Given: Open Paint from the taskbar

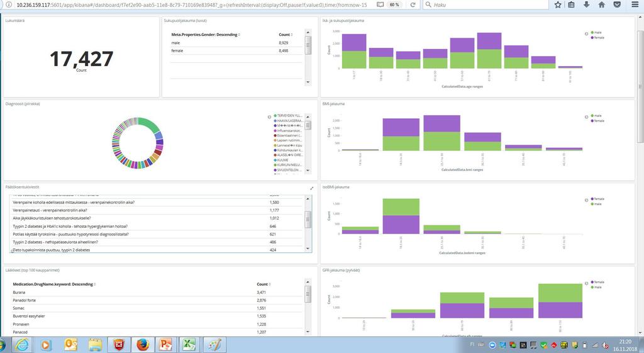Looking at the screenshot, I should [x=215, y=345].
